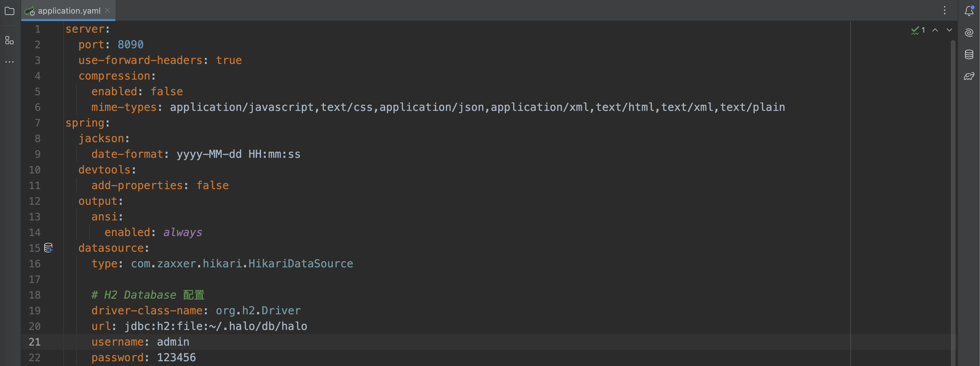The image size is (980, 366).
Task: Click the 'always' value on line 14
Action: point(182,232)
